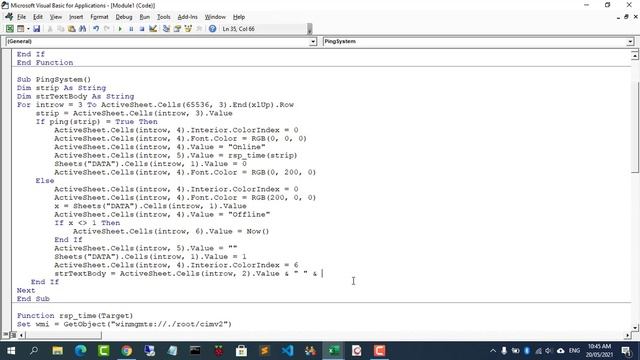Save the project with the floppy icon
640x360 pixels.
(x=37, y=29)
